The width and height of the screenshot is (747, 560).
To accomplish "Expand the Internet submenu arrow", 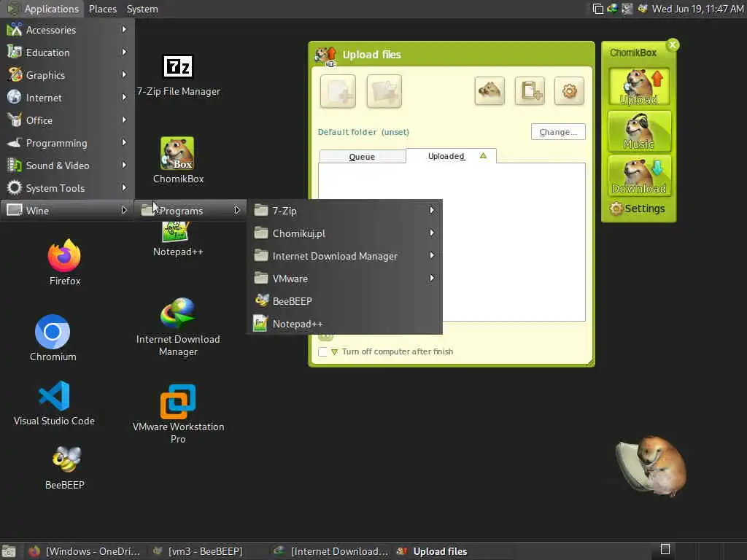I will click(124, 97).
